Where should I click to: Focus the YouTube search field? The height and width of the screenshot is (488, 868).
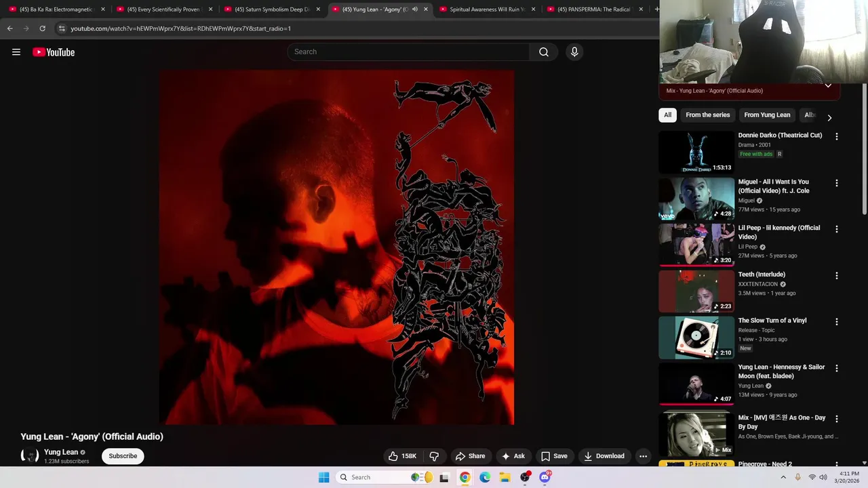click(x=409, y=52)
